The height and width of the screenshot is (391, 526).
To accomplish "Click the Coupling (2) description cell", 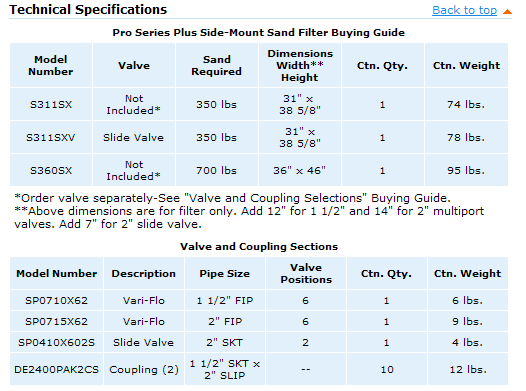I will point(144,369).
